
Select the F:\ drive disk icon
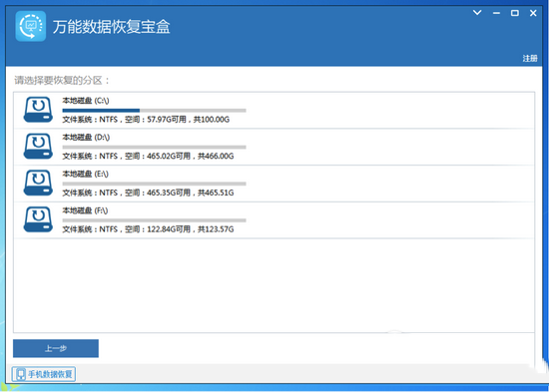click(x=38, y=219)
